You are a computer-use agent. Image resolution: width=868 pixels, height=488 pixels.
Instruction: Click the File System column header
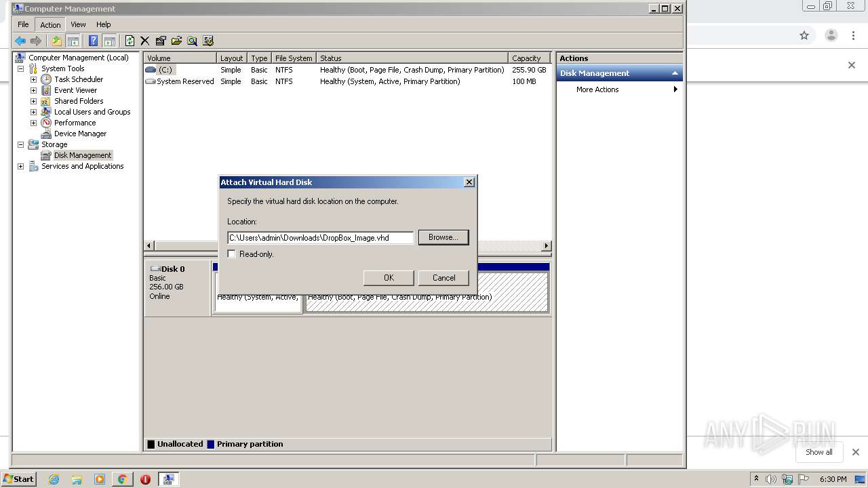(x=294, y=58)
